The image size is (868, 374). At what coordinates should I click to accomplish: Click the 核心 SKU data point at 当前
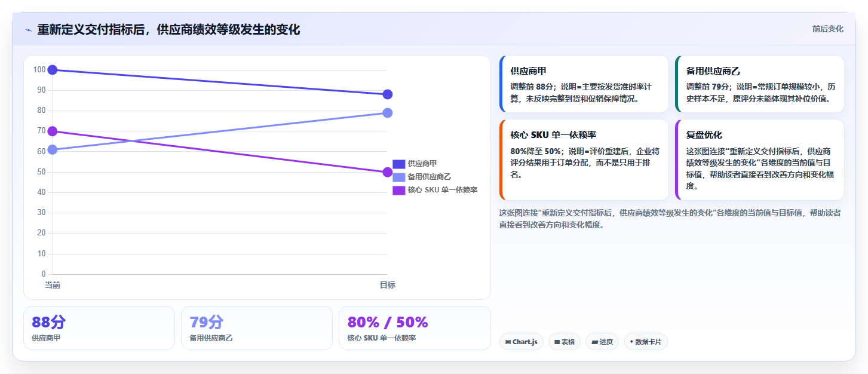[53, 131]
